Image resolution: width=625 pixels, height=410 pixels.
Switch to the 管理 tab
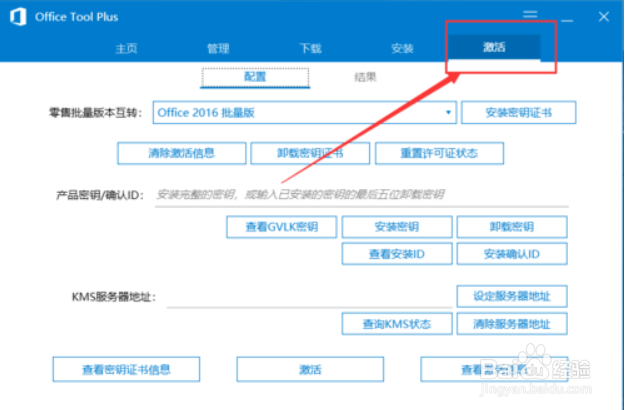tap(218, 48)
